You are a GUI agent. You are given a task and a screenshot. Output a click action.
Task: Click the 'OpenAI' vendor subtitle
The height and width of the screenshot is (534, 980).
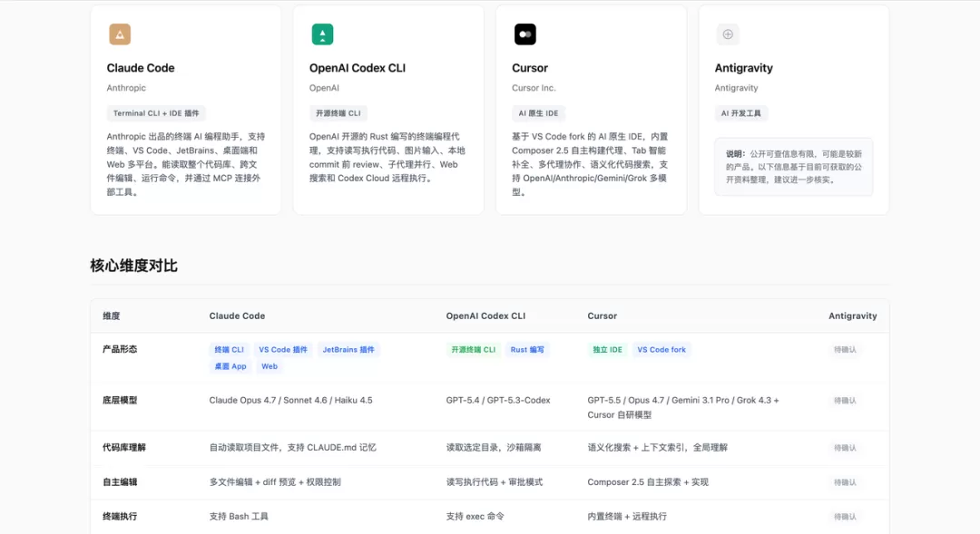pyautogui.click(x=324, y=88)
